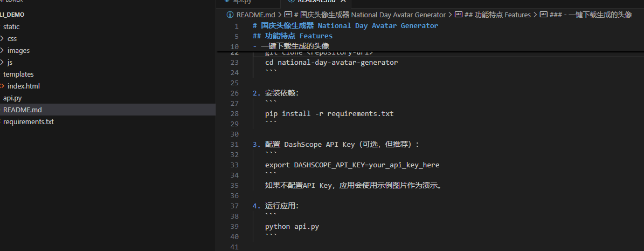Select README.md in the explorer tree
The image size is (644, 251).
(x=22, y=110)
